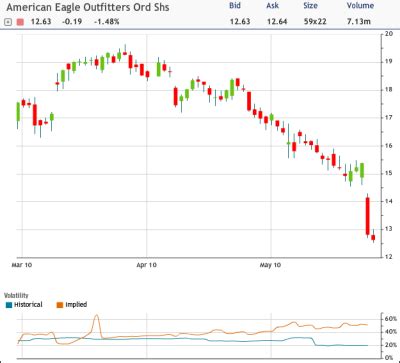The image size is (400, 363).
Task: Click the percent change -1.48%
Action: pyautogui.click(x=106, y=22)
